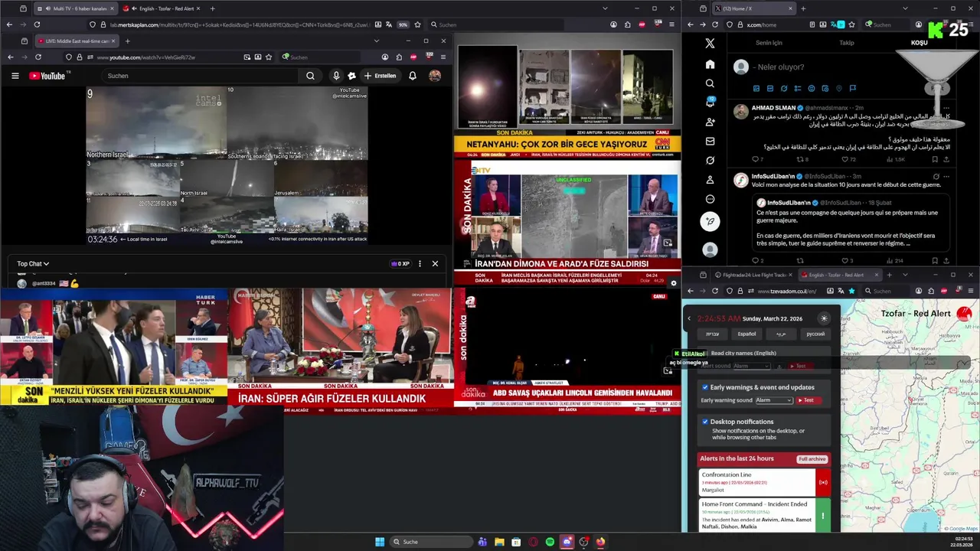List all tabs in YouTube window
The image size is (980, 551).
(376, 41)
